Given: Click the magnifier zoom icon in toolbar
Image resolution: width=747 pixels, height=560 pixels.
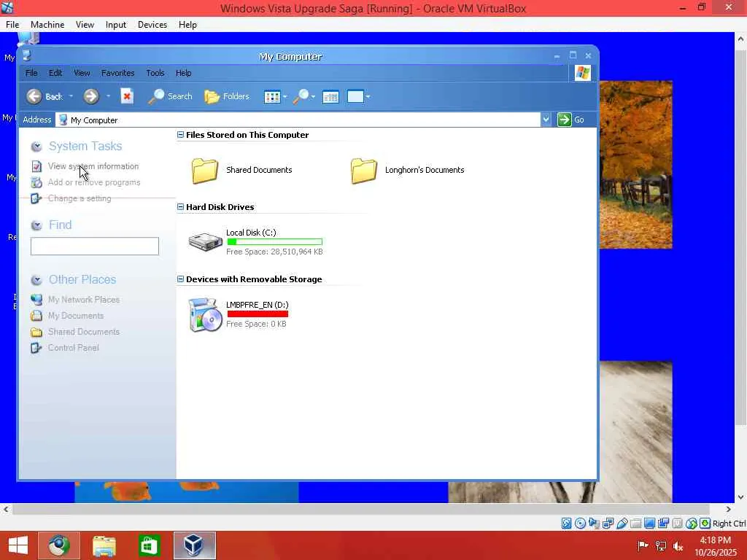Looking at the screenshot, I should (x=301, y=97).
